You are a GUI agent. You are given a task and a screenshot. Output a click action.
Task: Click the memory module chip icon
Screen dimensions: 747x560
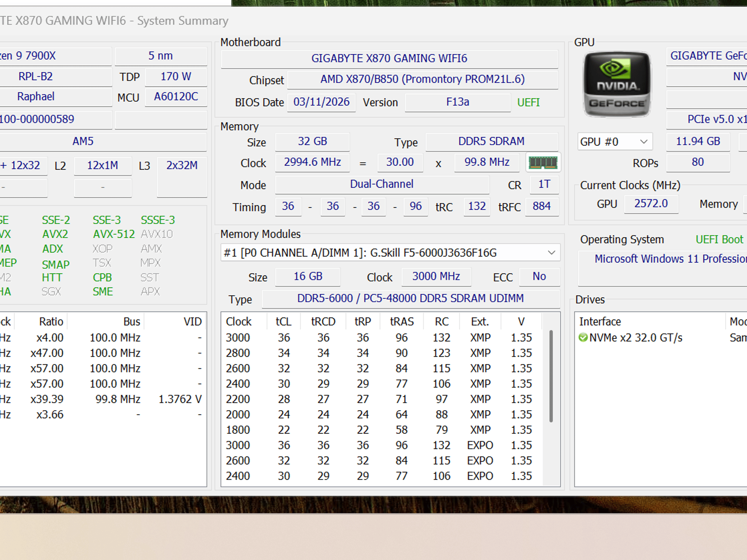tap(543, 162)
